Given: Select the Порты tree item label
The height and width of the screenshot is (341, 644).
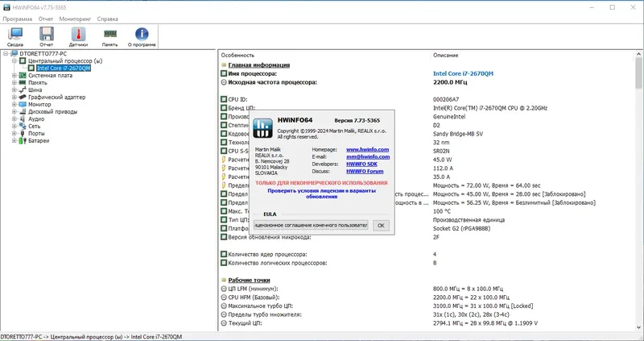Looking at the screenshot, I should click(36, 133).
